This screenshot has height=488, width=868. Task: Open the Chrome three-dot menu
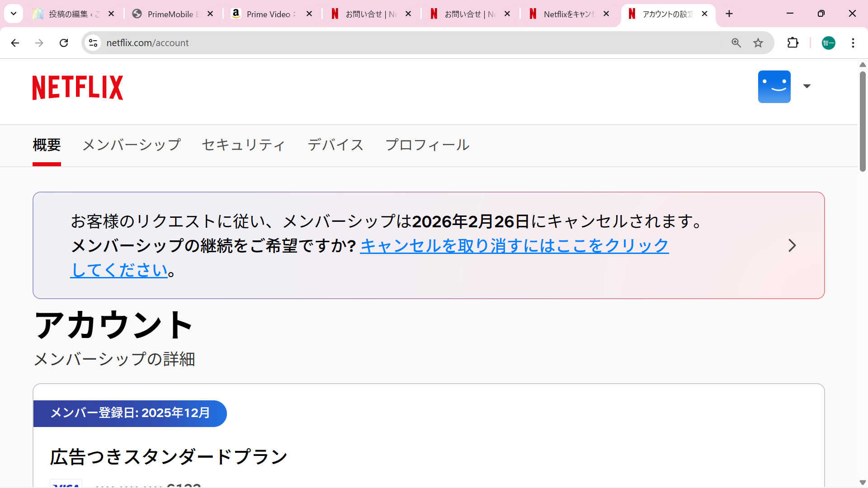(x=853, y=43)
